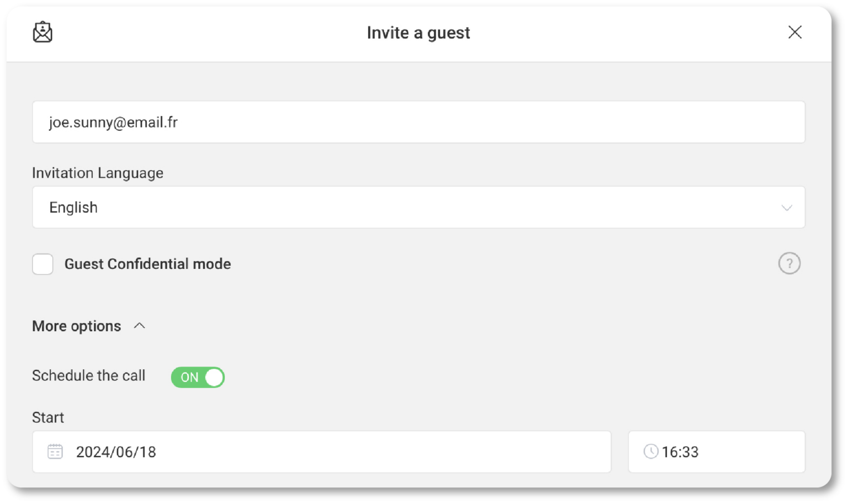Click the Invitation Language label
The height and width of the screenshot is (504, 848).
click(x=98, y=173)
